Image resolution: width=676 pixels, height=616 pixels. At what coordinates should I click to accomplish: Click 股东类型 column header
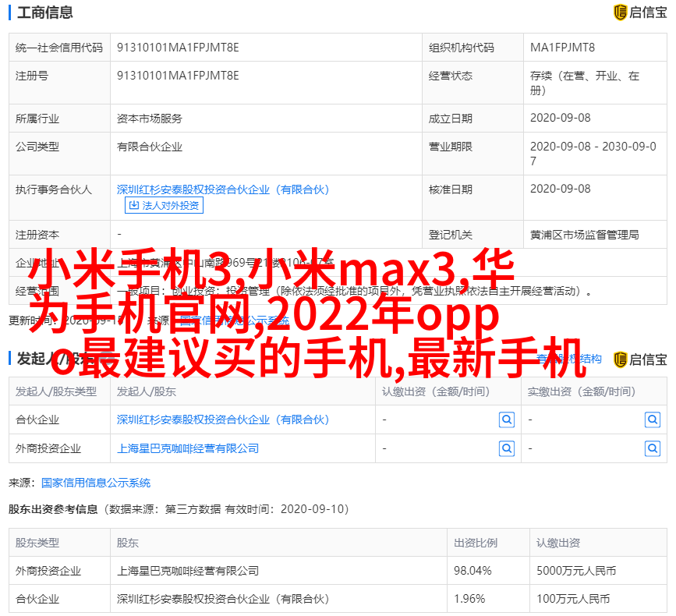37,543
